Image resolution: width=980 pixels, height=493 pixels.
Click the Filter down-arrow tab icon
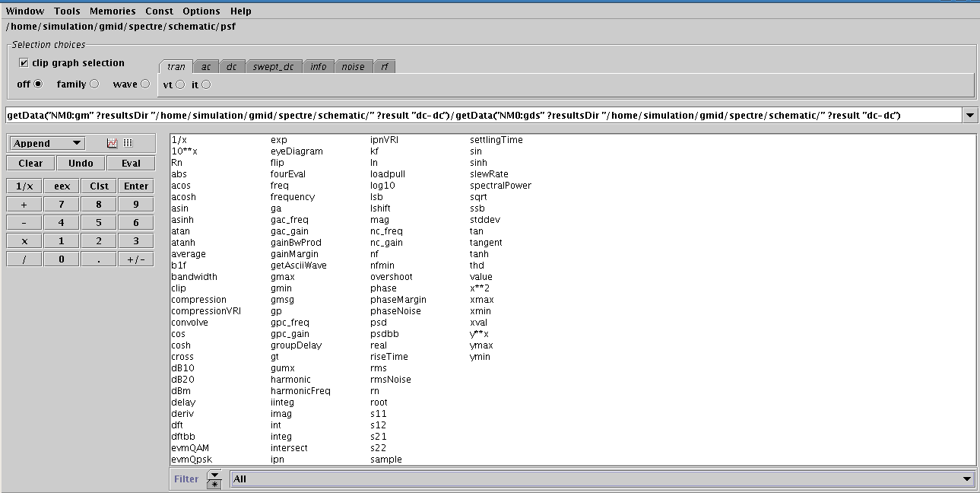point(214,475)
